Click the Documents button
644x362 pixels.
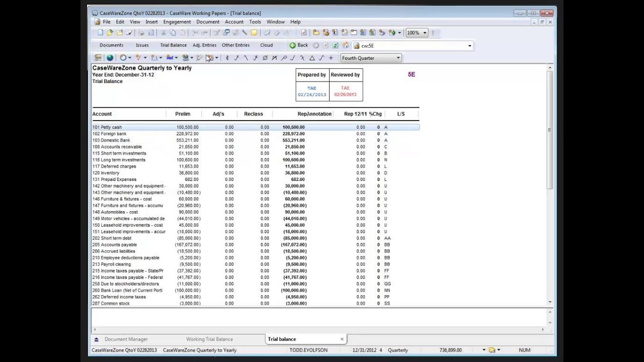pos(111,45)
